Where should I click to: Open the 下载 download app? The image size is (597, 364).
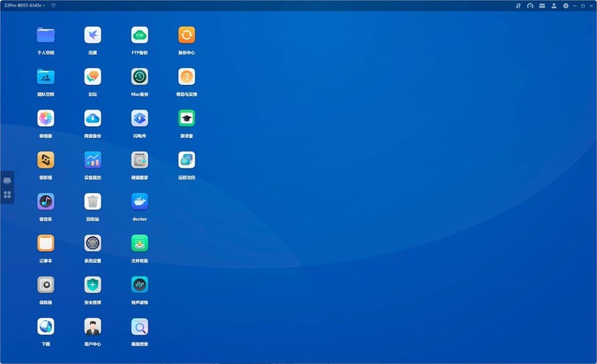(46, 326)
